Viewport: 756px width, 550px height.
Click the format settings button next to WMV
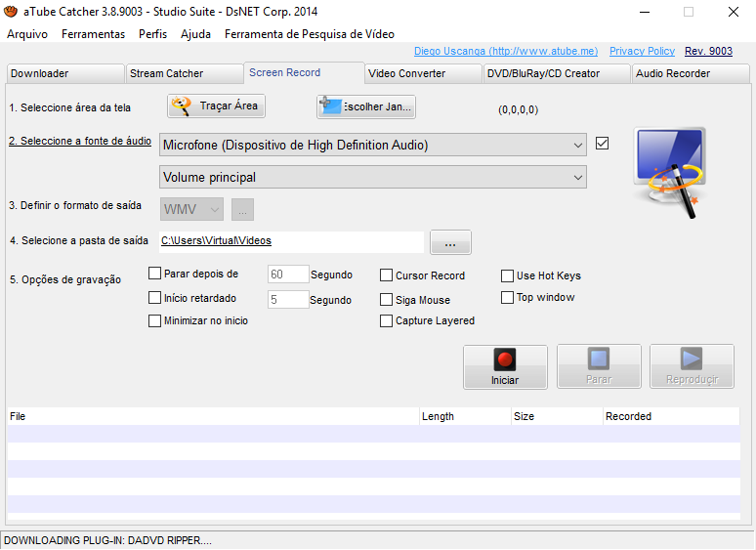click(242, 210)
